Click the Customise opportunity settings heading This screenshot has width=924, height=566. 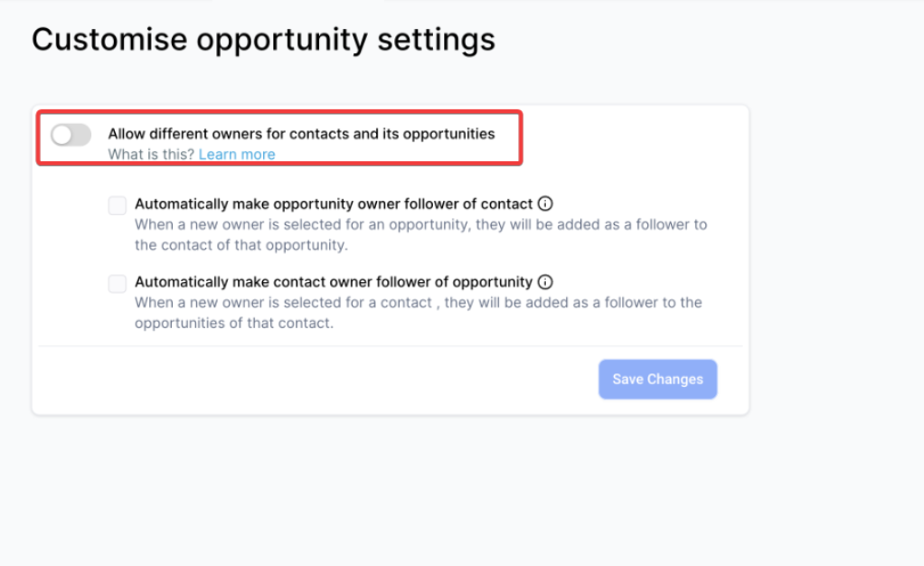click(263, 40)
